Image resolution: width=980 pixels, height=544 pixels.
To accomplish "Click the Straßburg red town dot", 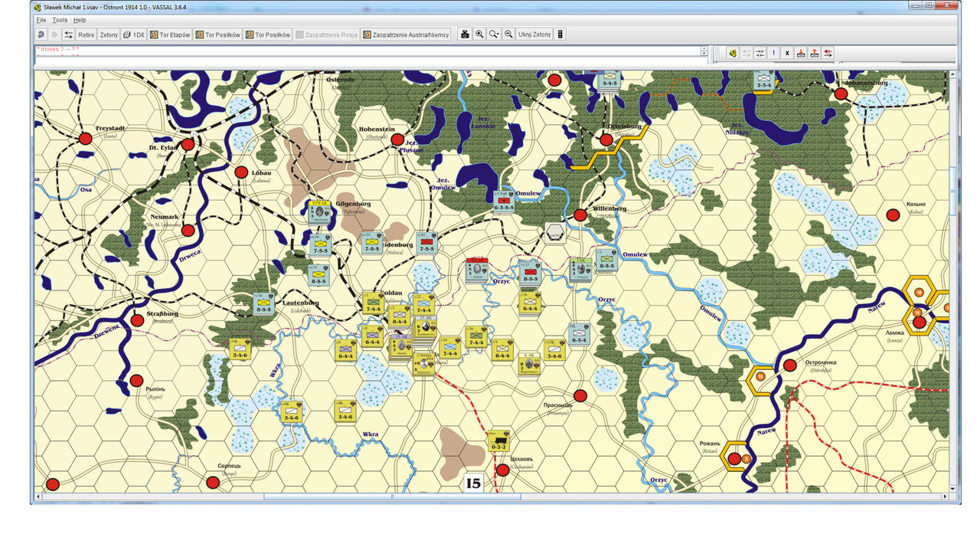I will coord(137,320).
